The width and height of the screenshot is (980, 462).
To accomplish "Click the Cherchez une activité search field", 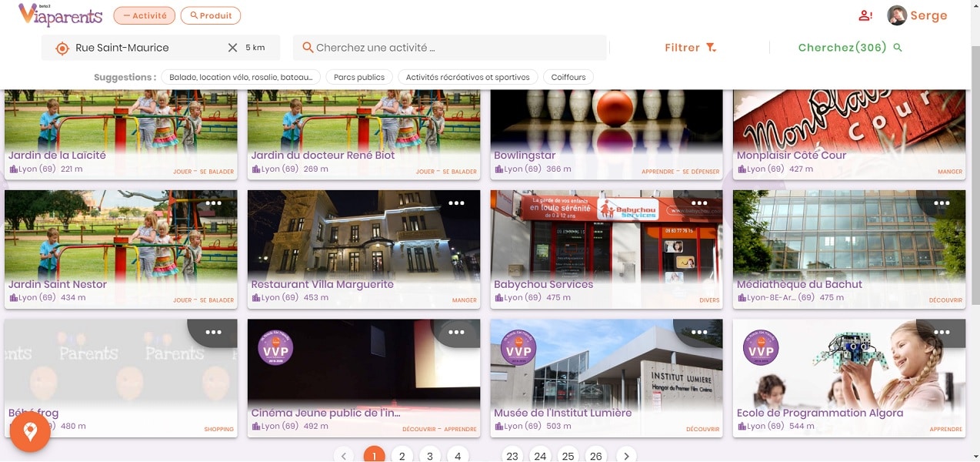I will coord(450,48).
